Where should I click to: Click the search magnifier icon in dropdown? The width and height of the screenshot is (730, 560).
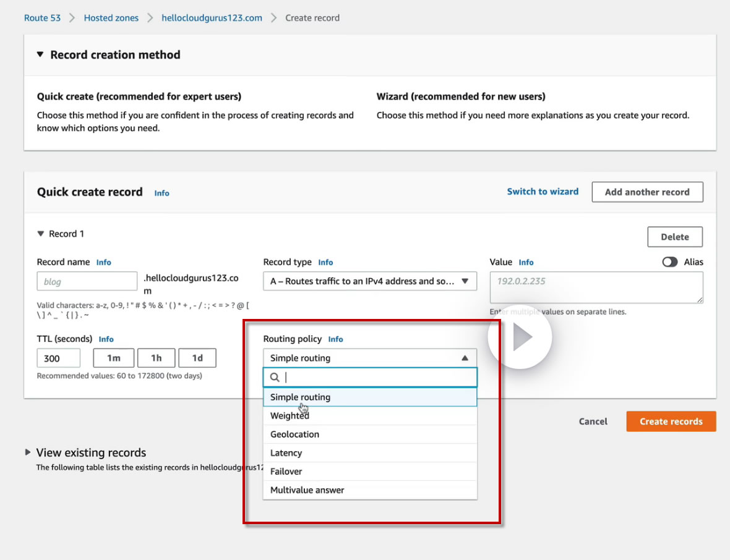[275, 378]
